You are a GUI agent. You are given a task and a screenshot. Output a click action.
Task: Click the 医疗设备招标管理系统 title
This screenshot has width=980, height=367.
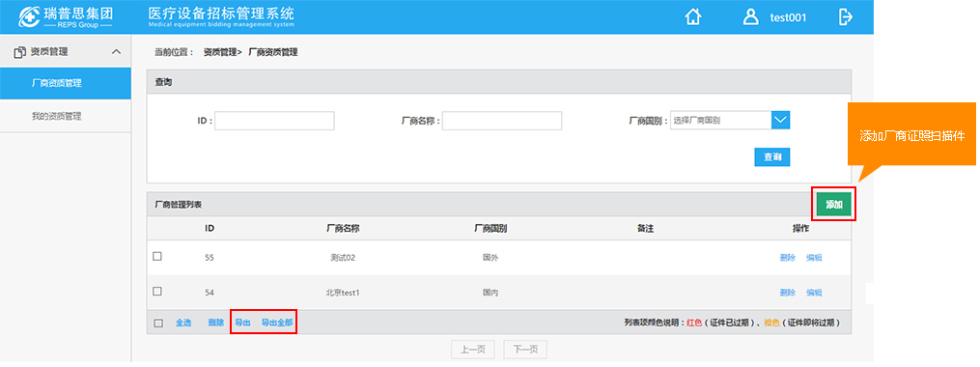point(221,14)
